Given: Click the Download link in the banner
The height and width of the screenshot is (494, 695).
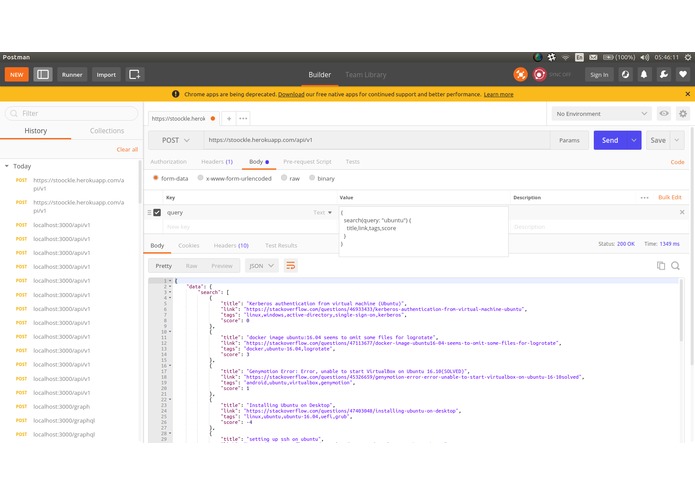Looking at the screenshot, I should click(291, 94).
